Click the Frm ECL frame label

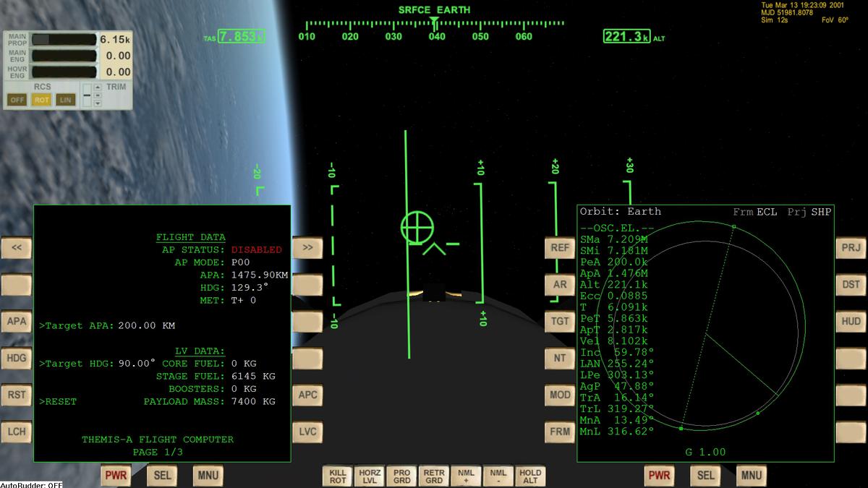click(x=754, y=212)
